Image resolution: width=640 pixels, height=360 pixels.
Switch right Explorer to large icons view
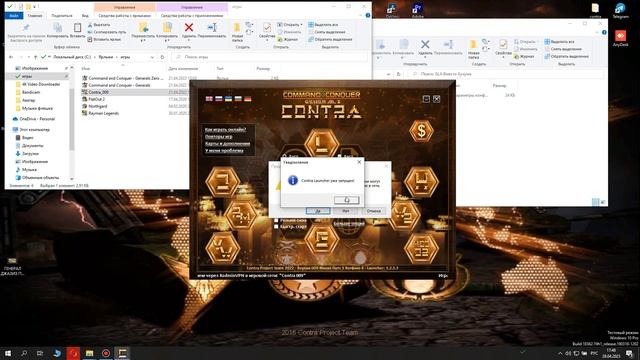[602, 202]
